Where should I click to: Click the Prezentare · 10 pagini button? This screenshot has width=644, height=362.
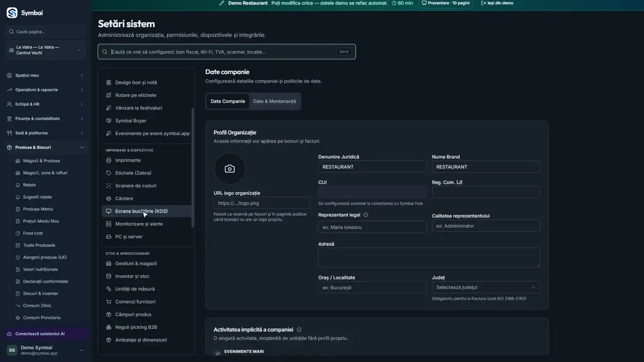click(x=446, y=3)
